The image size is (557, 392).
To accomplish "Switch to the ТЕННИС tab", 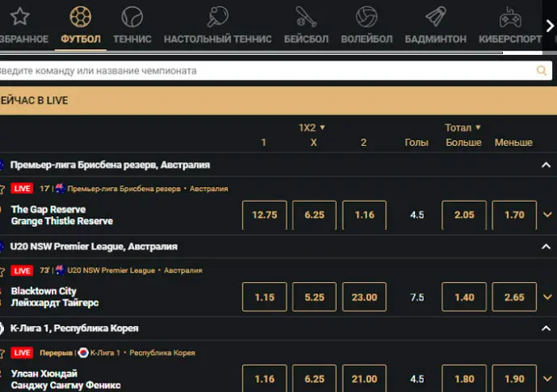I will point(132,39).
